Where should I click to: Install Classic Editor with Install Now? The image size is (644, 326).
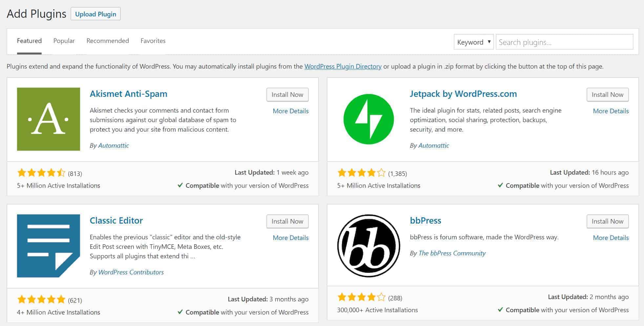point(287,221)
